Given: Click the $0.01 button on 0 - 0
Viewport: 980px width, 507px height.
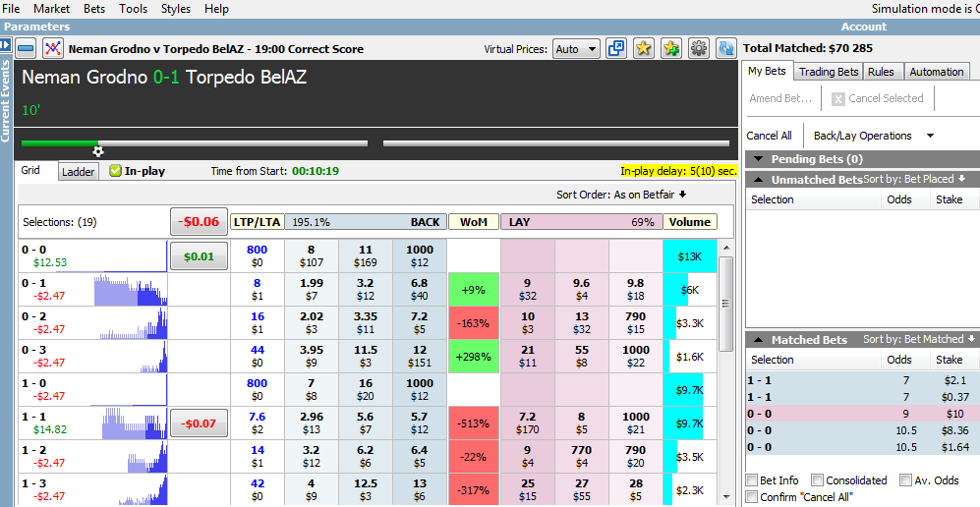Looking at the screenshot, I should point(199,256).
